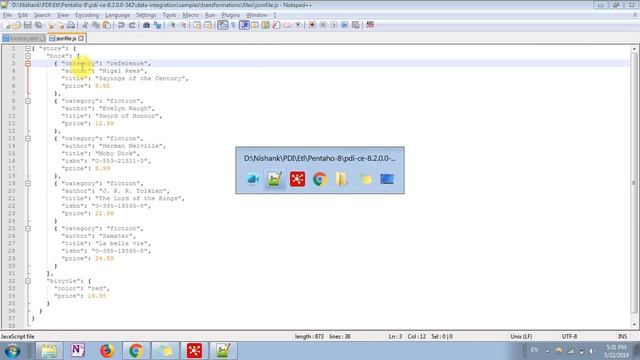Toggle synchronized vertical scrolling icon
The height and width of the screenshot is (360, 640).
coord(198,25)
